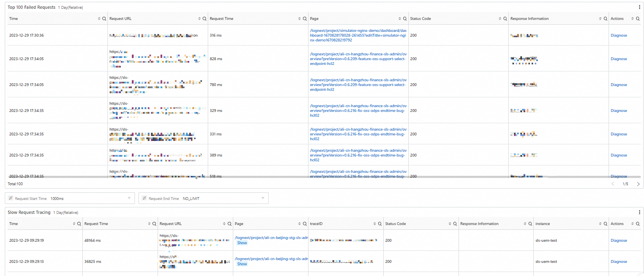Expand the Request Start Time dropdown
This screenshot has height=276, width=644.
tap(129, 198)
